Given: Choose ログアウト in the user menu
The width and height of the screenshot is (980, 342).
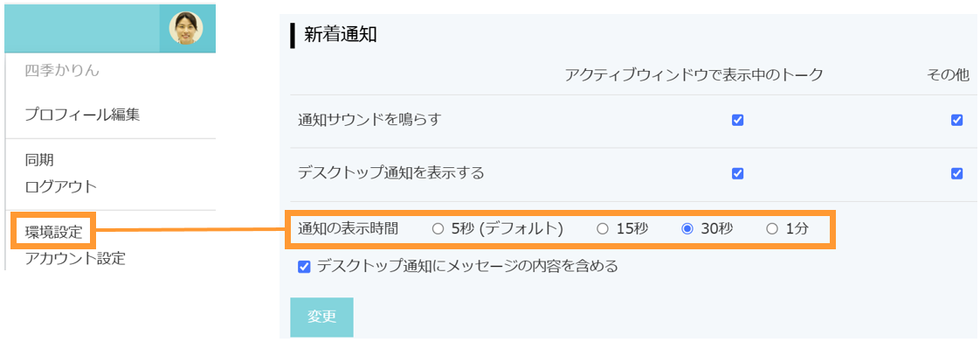Looking at the screenshot, I should tap(61, 186).
